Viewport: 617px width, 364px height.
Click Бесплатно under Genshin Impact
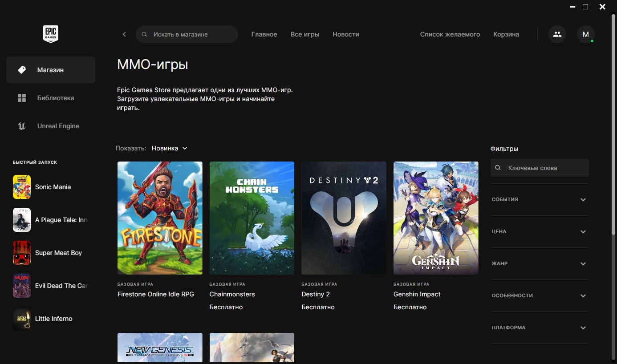pyautogui.click(x=410, y=307)
